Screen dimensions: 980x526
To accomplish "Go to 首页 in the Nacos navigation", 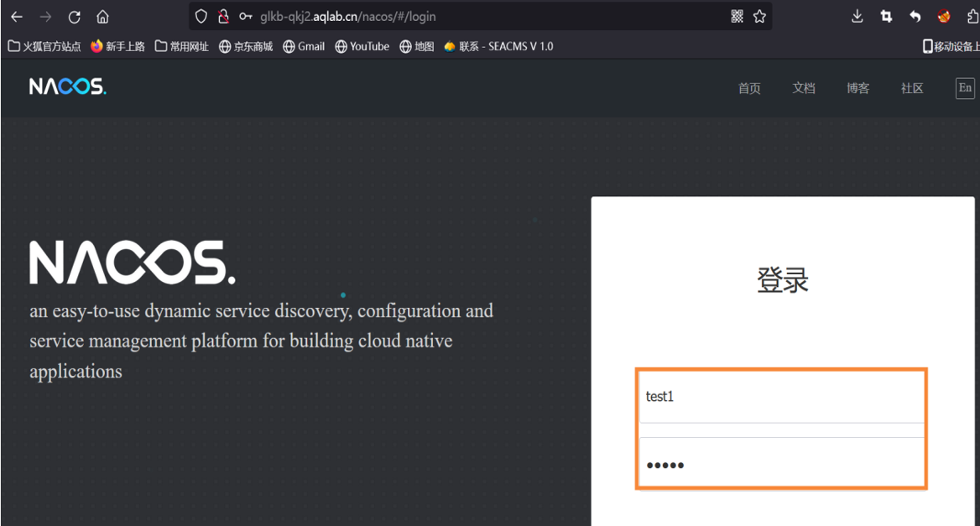I will pyautogui.click(x=749, y=88).
